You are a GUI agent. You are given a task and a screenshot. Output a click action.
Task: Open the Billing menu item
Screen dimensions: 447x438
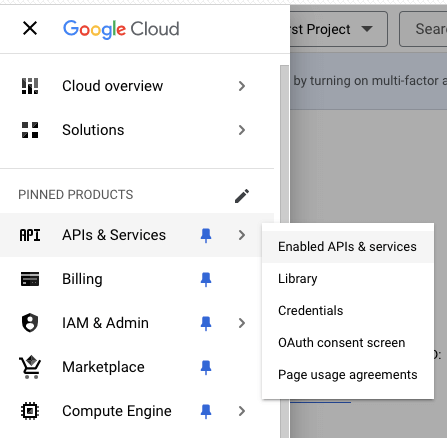pos(137,279)
